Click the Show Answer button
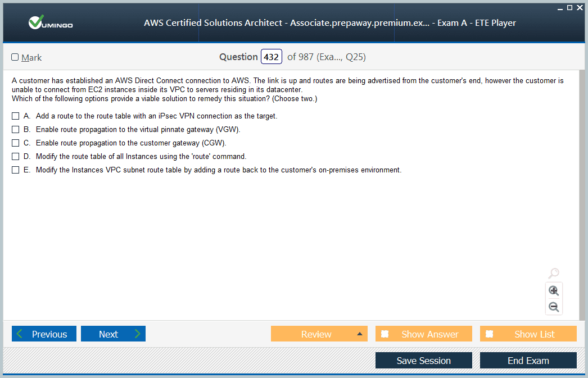Viewport: 588px width, 378px height. point(424,334)
